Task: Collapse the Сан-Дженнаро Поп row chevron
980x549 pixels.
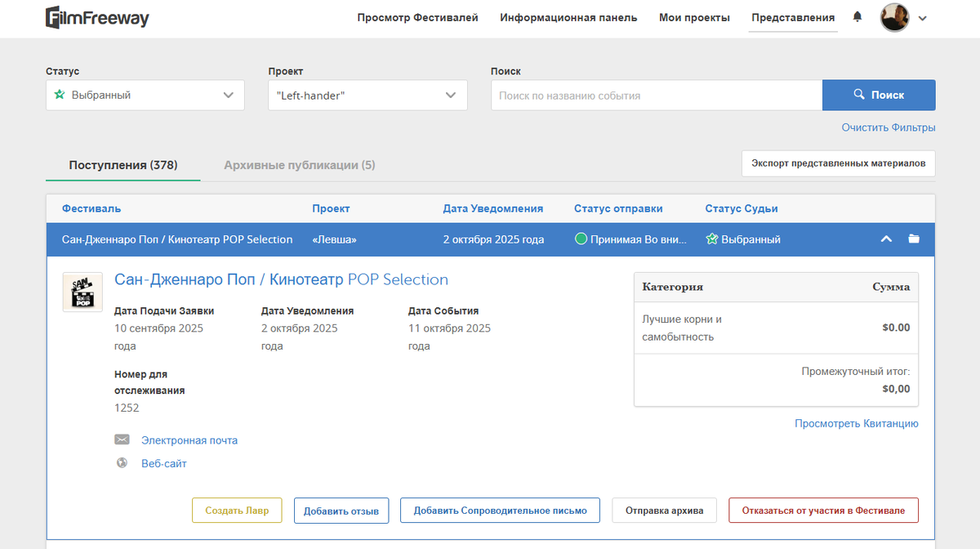Action: tap(886, 239)
